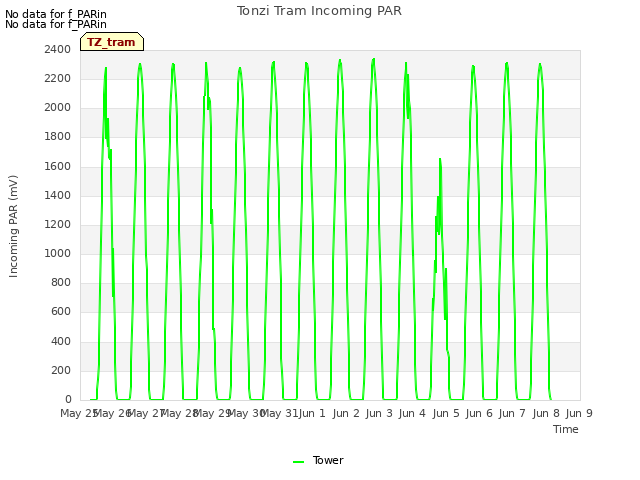
Task: Click the Incoming PAR (mV) axis label
Action: point(13,227)
